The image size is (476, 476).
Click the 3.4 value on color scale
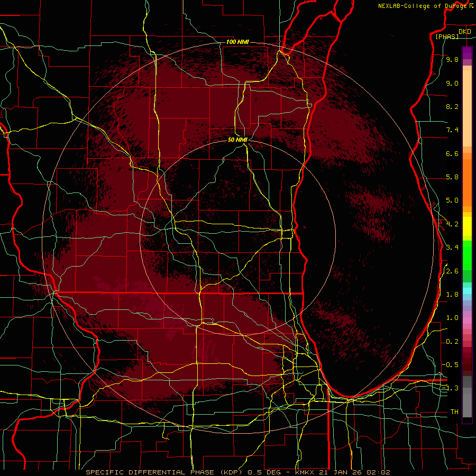click(452, 248)
